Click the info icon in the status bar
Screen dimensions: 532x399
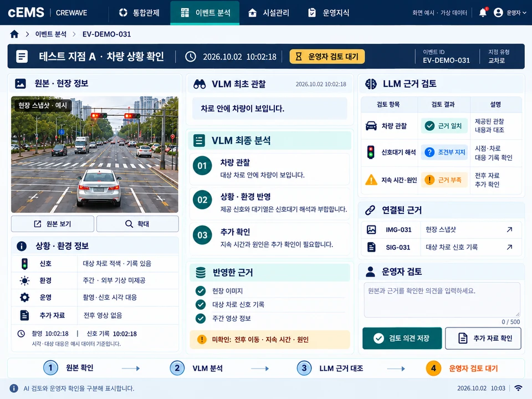(14, 388)
